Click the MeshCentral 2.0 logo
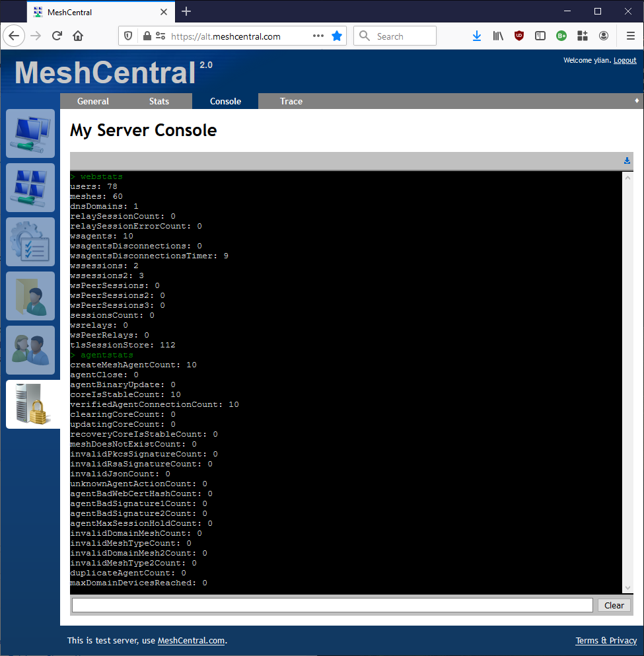 pyautogui.click(x=114, y=72)
